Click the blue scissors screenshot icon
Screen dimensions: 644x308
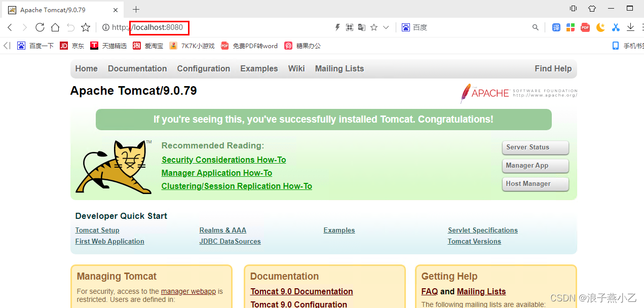(616, 27)
